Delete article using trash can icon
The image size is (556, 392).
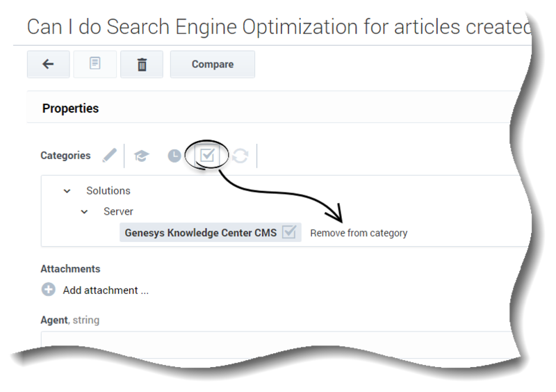pos(142,64)
